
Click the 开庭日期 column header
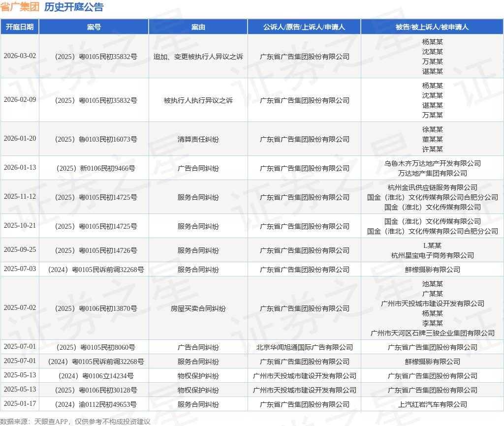click(x=20, y=27)
